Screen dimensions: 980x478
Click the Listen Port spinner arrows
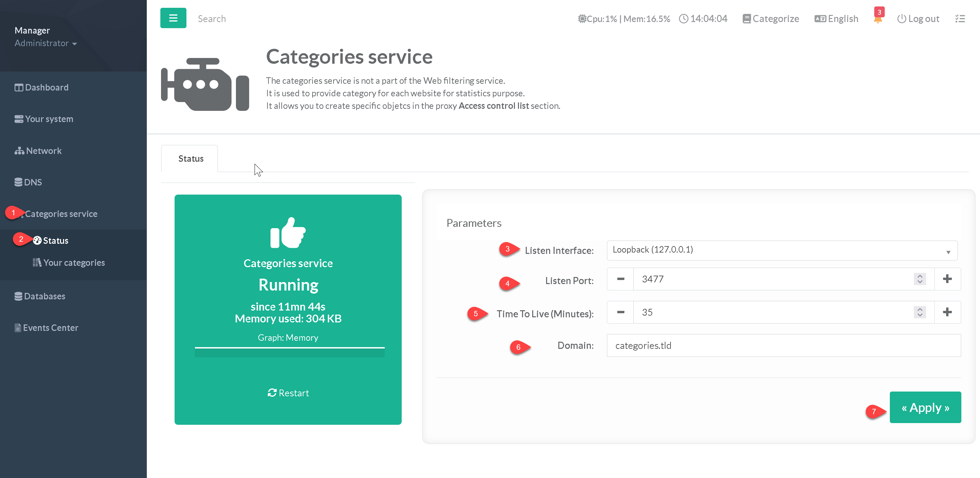[x=920, y=279]
